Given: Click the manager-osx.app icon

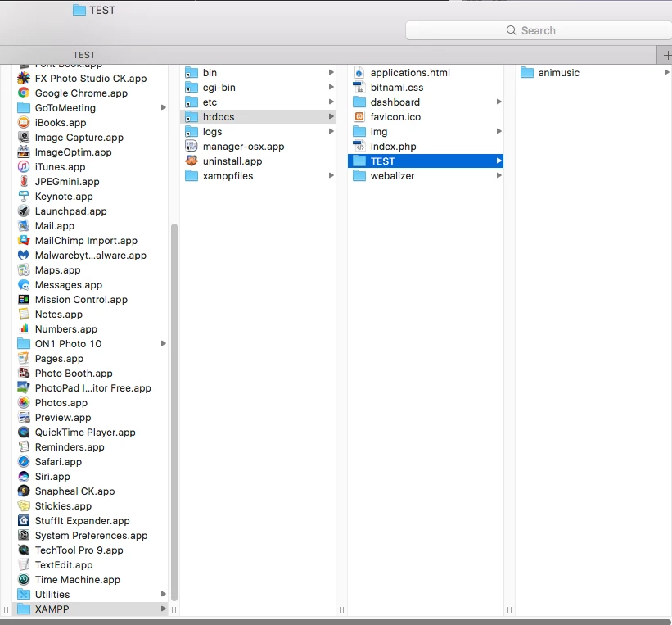Looking at the screenshot, I should 192,147.
